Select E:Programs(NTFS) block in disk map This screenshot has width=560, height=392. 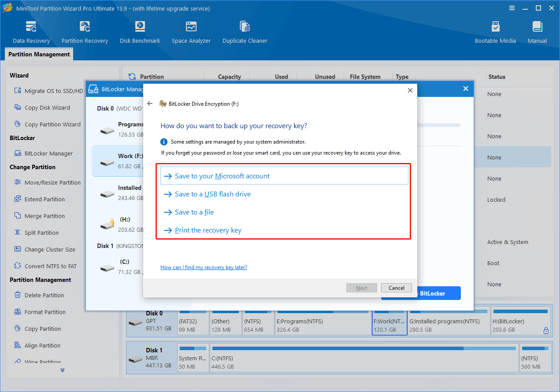point(323,322)
